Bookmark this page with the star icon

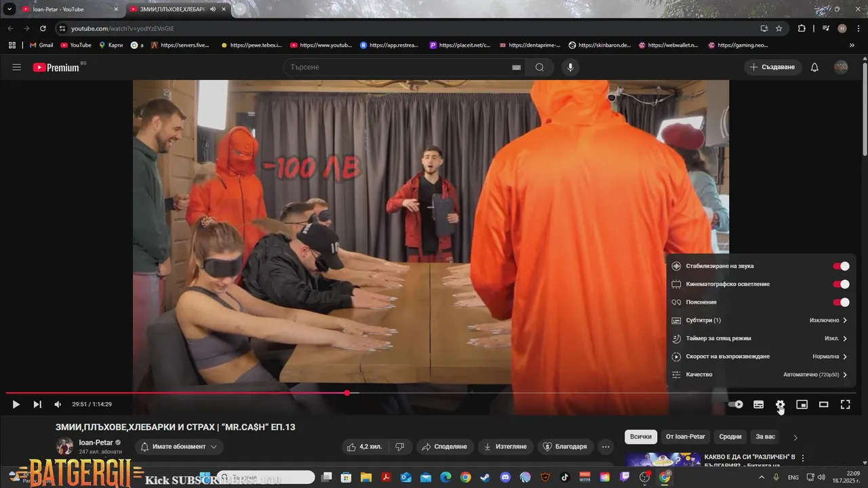(779, 28)
